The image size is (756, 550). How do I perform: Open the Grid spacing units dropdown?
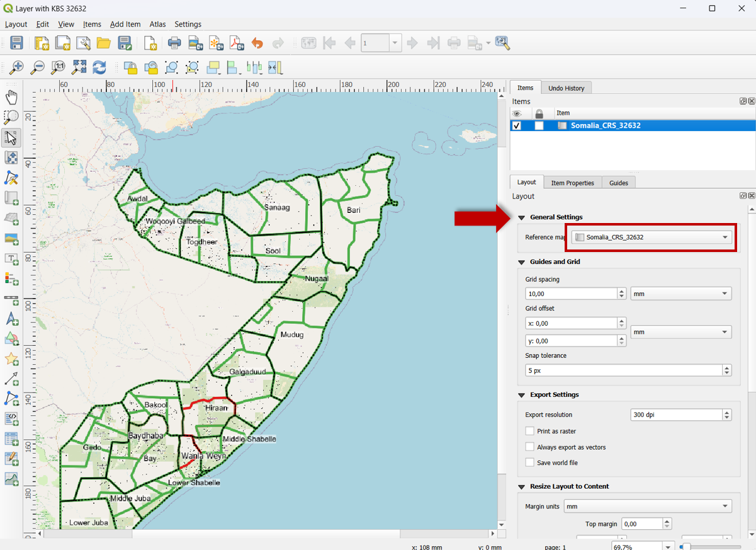[680, 294]
